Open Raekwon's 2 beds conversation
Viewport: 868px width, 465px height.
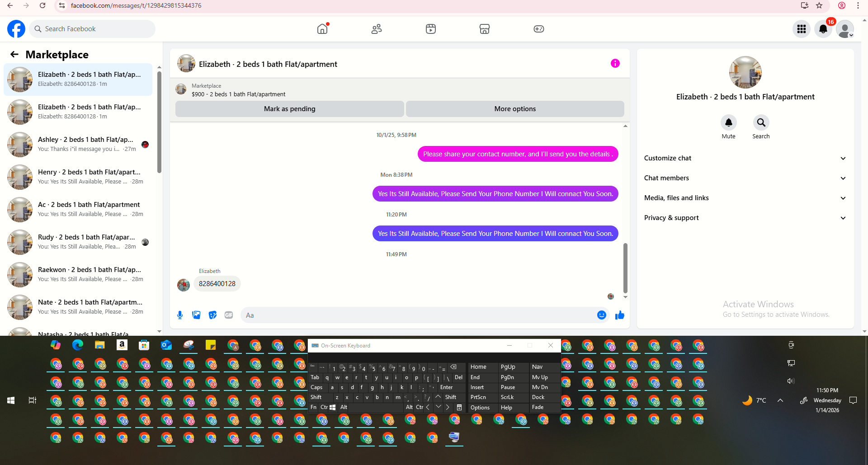[x=78, y=275]
